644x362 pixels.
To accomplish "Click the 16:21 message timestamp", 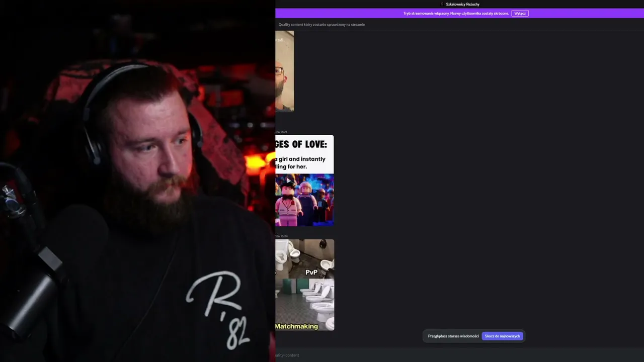I will [x=281, y=132].
